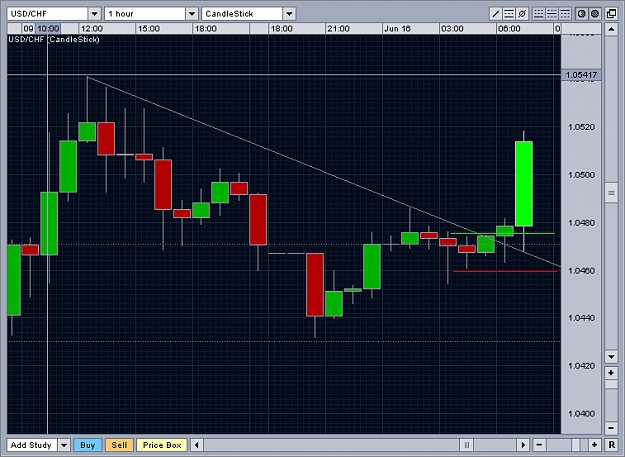Click the 21:00 time axis label
Image resolution: width=625 pixels, height=457 pixels.
338,29
